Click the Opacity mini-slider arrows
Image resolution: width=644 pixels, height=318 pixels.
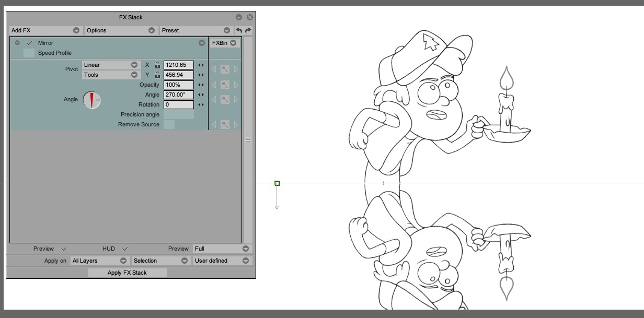pos(201,85)
